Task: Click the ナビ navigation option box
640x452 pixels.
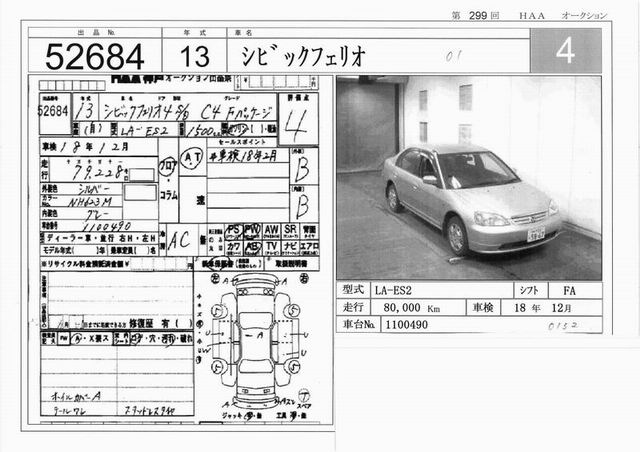Action: click(x=290, y=248)
